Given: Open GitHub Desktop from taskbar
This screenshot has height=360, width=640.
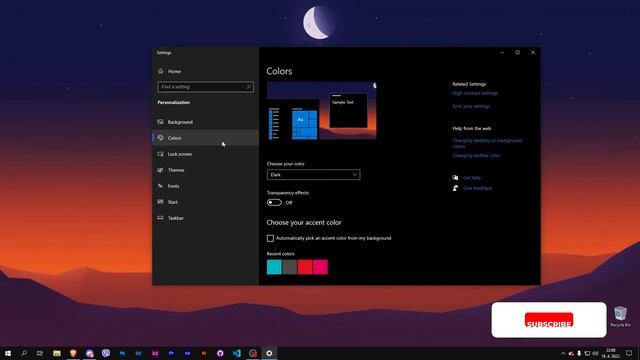Looking at the screenshot, I should pyautogui.click(x=220, y=353).
